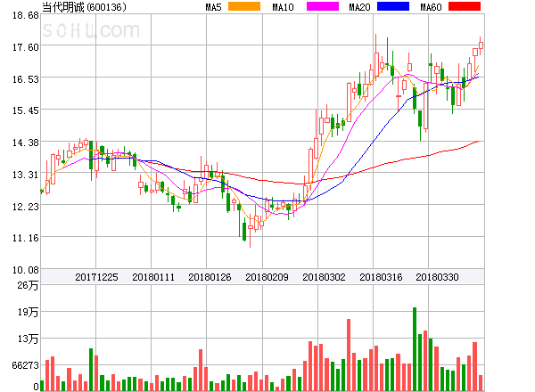The image size is (535, 392).
Task: Click the blue MA20 legend swatch
Action: click(393, 6)
